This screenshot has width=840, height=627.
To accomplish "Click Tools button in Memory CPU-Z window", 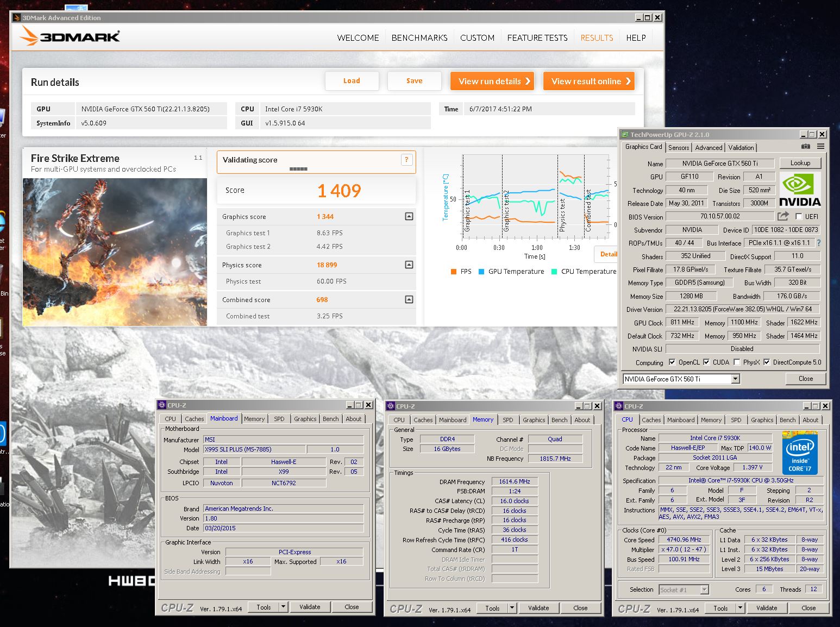I will click(493, 608).
